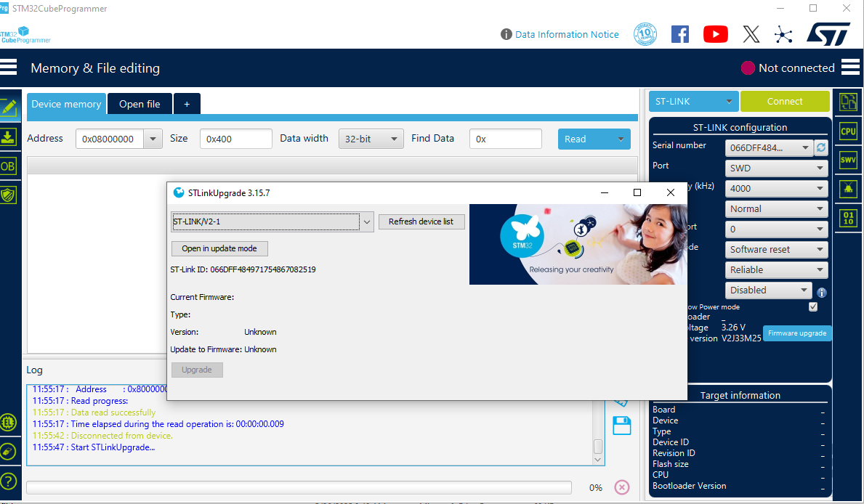
Task: Click the CPU icon in right sidebar
Action: 848,131
